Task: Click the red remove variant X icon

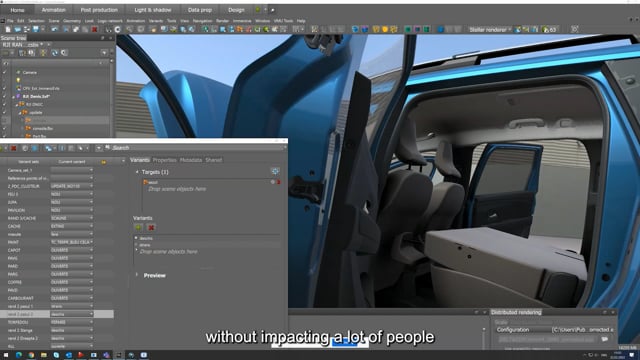Action: point(151,227)
